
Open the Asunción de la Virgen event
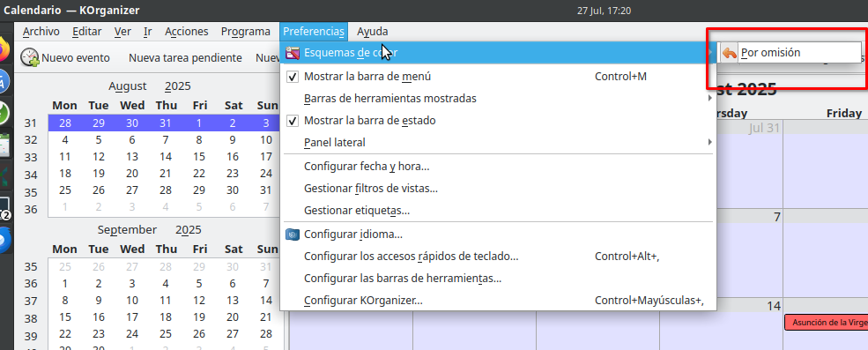point(826,323)
